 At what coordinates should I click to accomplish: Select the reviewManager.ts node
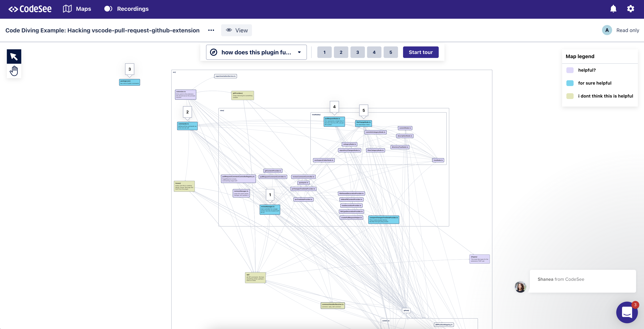(x=270, y=210)
